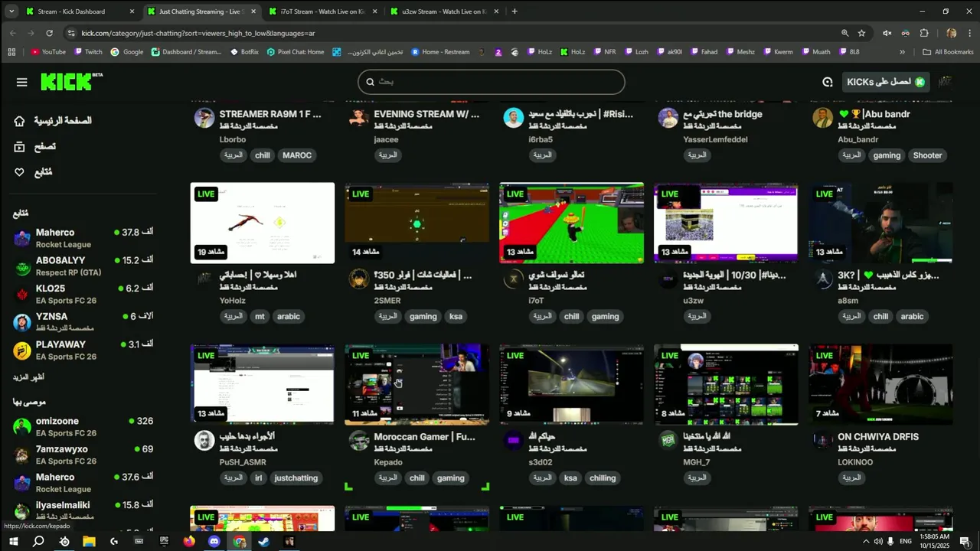Open the BotRix bookmark
980x551 pixels.
pos(245,52)
